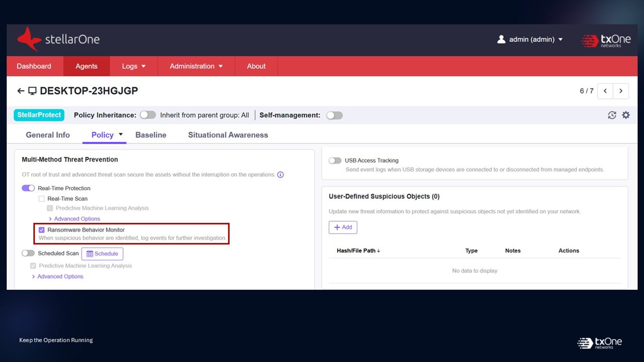Expand Advanced Options under Real-Time Scan

74,219
